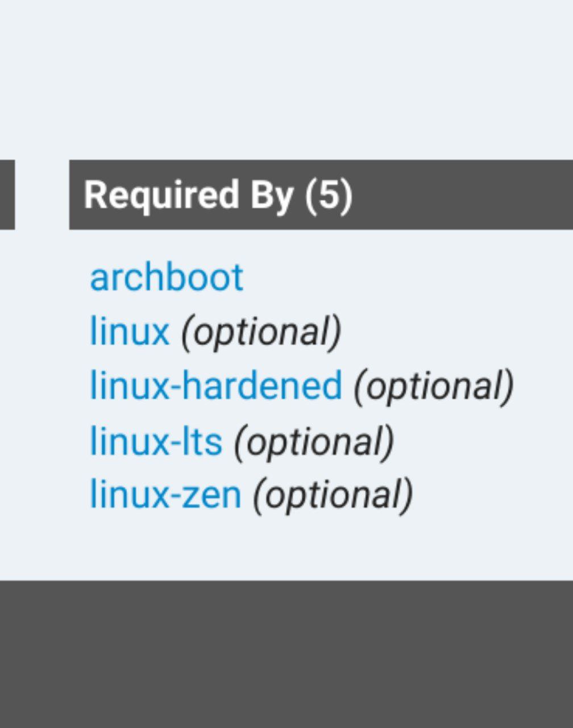This screenshot has width=573, height=728.
Task: Click the partial dark header at left edge
Action: tap(7, 195)
